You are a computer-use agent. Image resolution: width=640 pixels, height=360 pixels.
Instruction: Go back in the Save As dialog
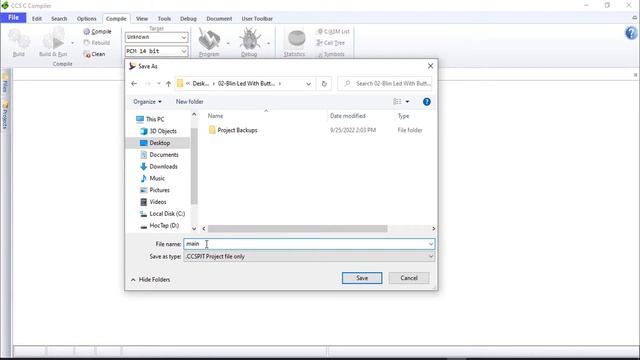pos(134,84)
